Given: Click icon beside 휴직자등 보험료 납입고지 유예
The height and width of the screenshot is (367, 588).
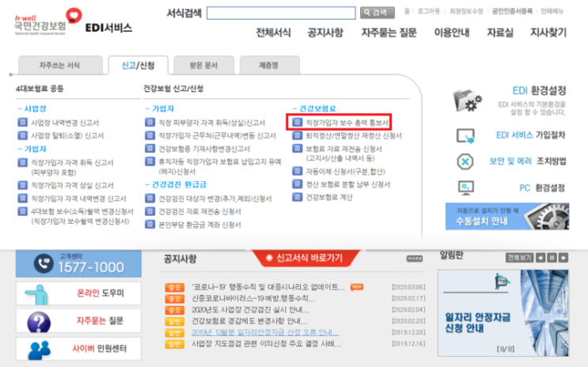Looking at the screenshot, I should [x=150, y=161].
